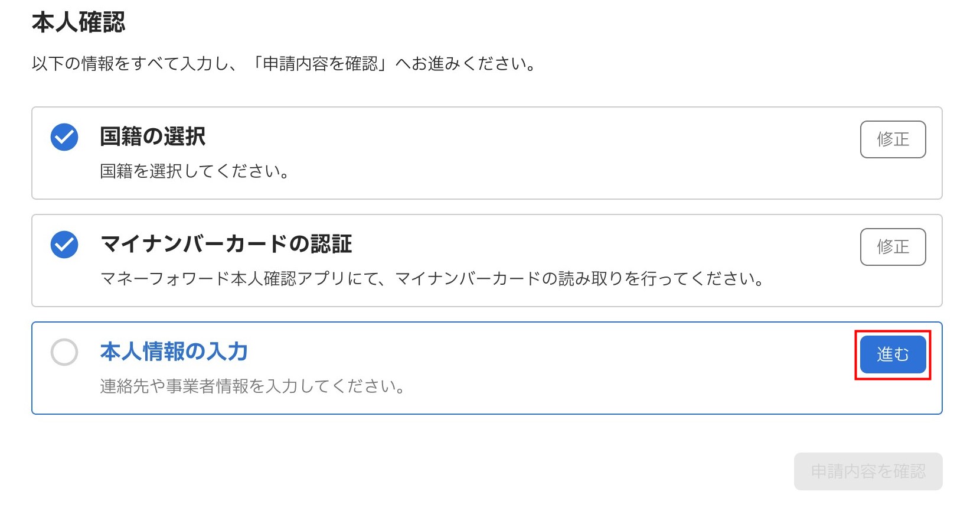Viewport: 980px width, 514px height.
Task: Click the 本人確認 page heading
Action: click(x=79, y=22)
